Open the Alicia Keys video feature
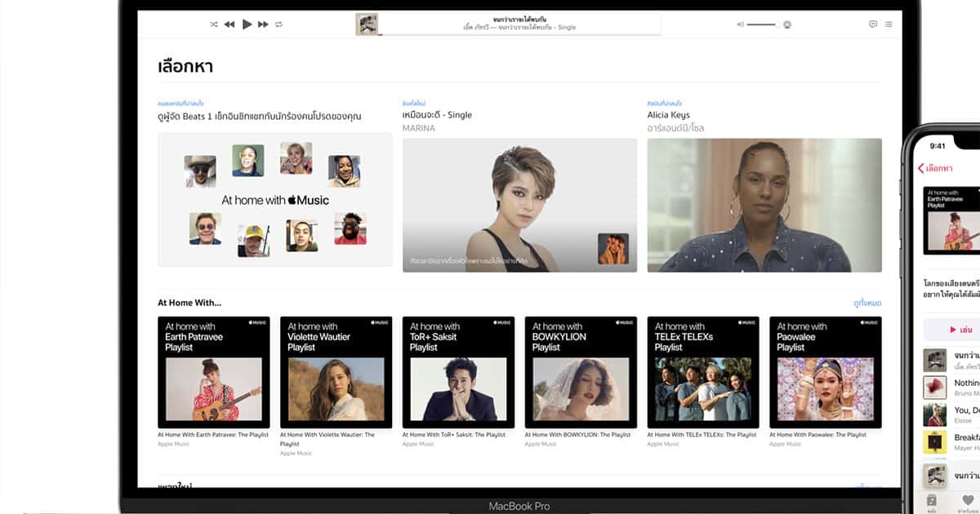The image size is (980, 514). click(x=764, y=205)
